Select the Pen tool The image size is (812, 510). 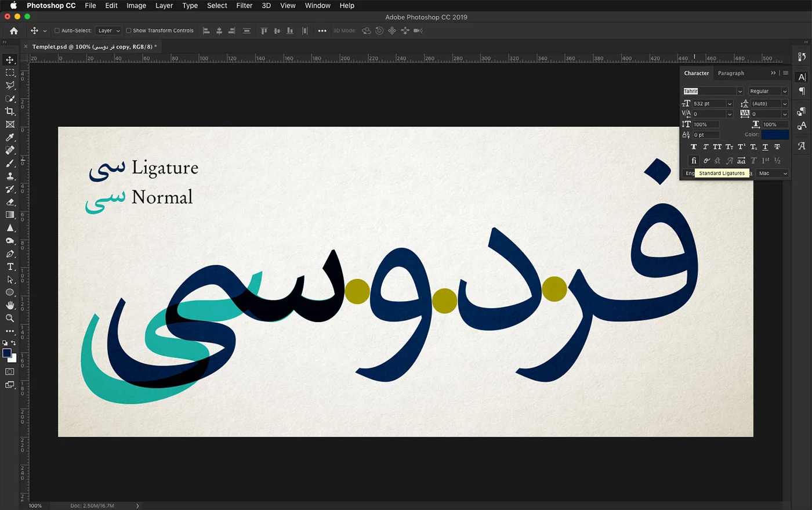(x=10, y=254)
